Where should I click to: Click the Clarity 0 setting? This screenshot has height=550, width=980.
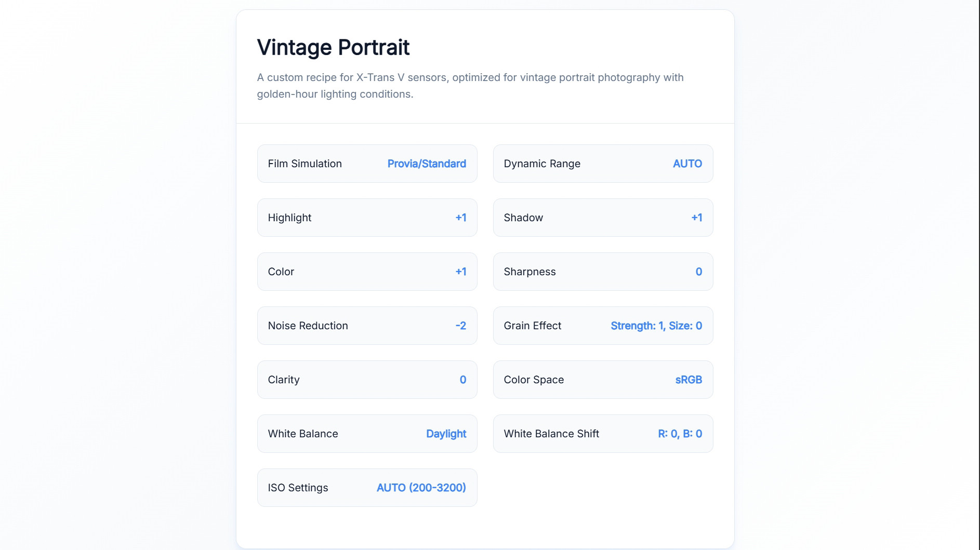[x=367, y=380]
